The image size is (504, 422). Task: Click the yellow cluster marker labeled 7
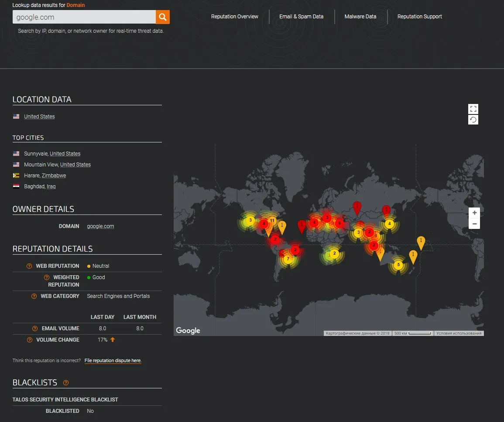pyautogui.click(x=288, y=259)
